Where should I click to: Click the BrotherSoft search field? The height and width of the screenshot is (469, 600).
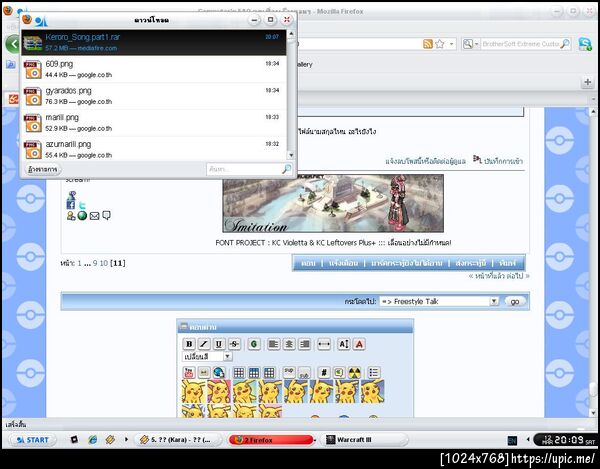[x=520, y=44]
